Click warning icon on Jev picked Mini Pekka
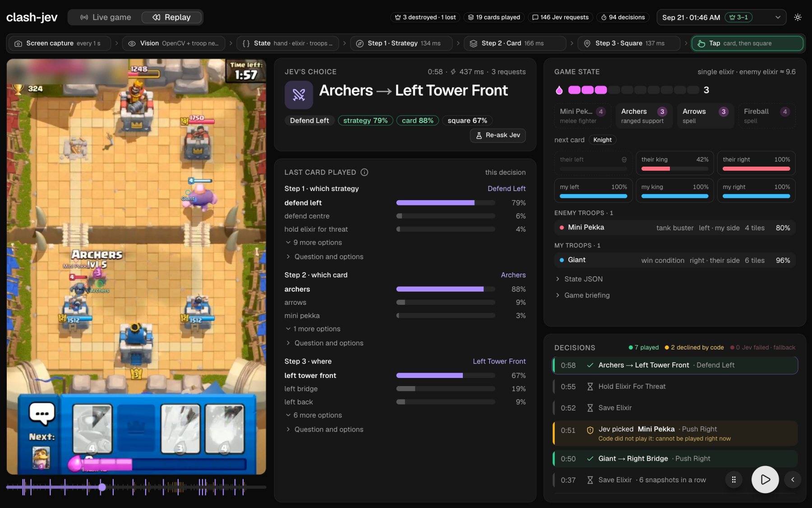 (x=590, y=430)
